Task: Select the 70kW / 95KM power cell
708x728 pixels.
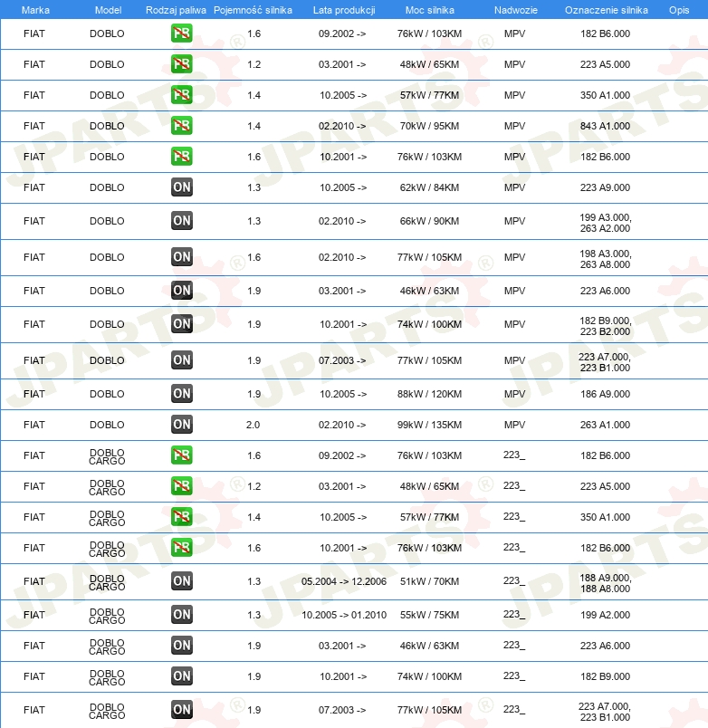Action: (x=429, y=126)
